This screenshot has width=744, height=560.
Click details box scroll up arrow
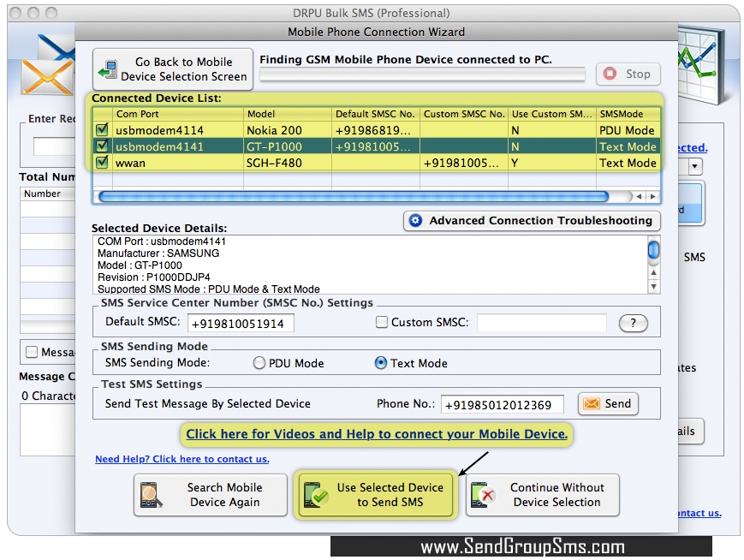(x=654, y=272)
